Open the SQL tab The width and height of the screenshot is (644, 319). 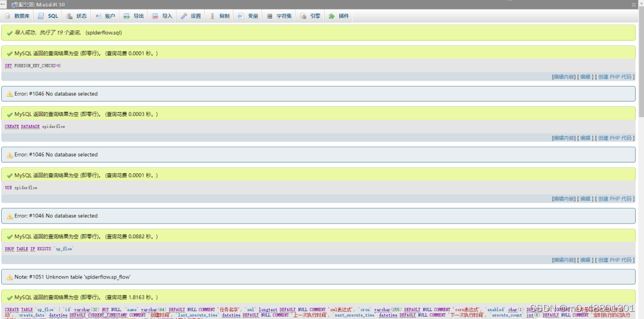[48, 16]
